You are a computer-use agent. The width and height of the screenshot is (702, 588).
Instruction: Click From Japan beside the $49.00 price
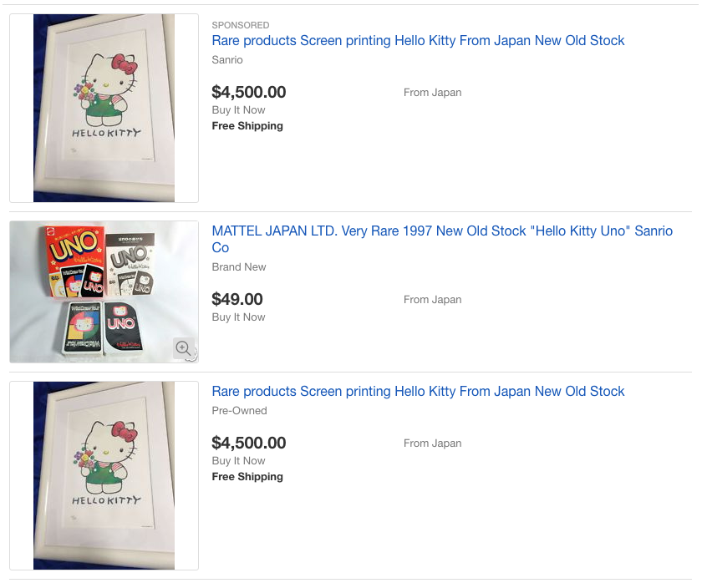[432, 300]
